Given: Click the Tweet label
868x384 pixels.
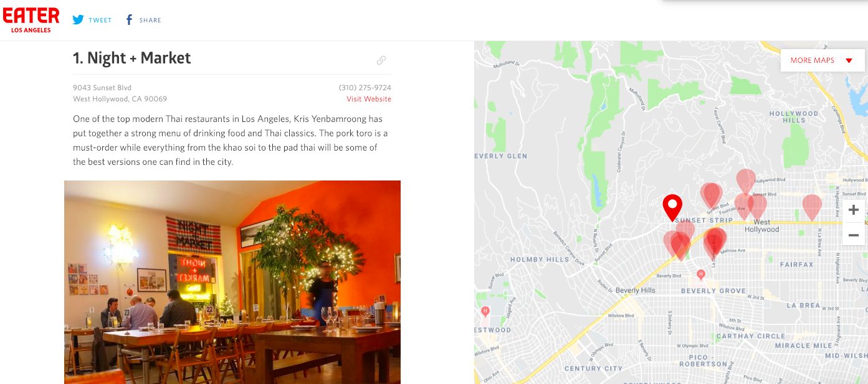Looking at the screenshot, I should [100, 20].
